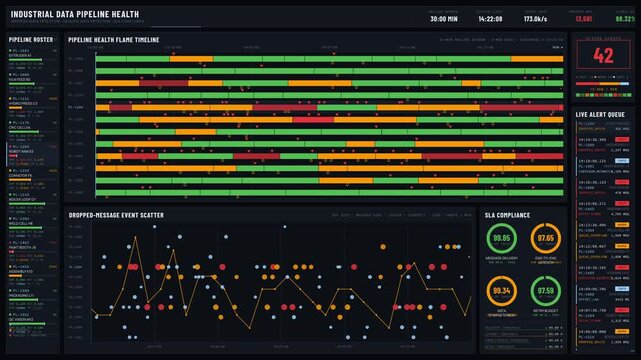Click the red 13,591 header metric
The height and width of the screenshot is (360, 641).
tap(583, 19)
